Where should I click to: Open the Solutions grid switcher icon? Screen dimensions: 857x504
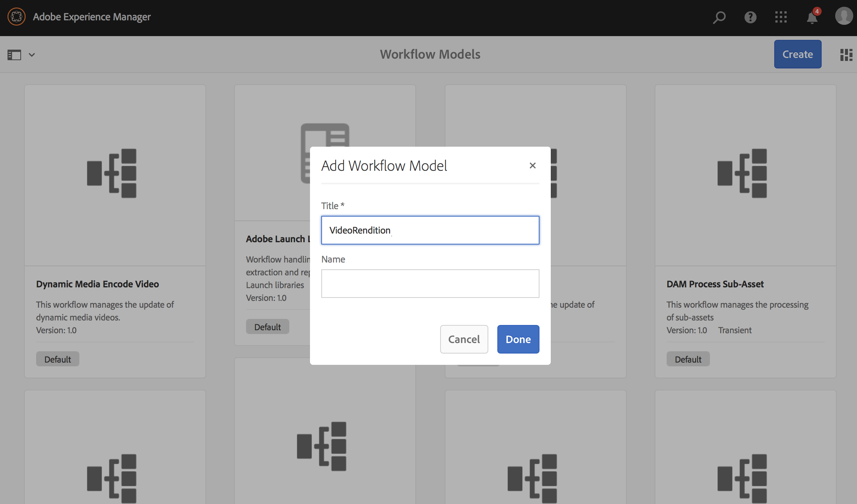[x=781, y=17]
